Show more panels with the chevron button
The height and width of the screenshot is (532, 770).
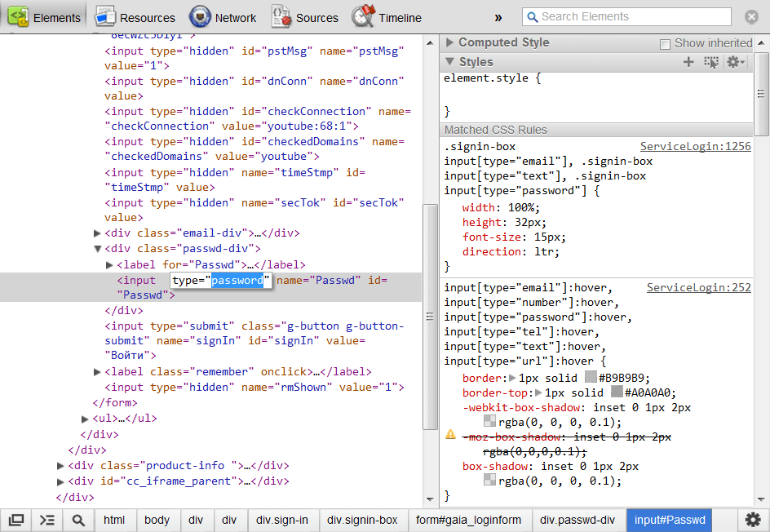[x=498, y=17]
